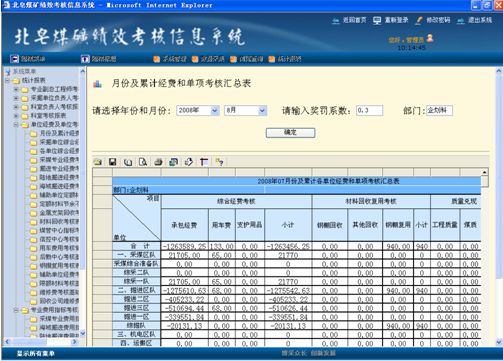Click the help question mark toolbar icon

219,162
